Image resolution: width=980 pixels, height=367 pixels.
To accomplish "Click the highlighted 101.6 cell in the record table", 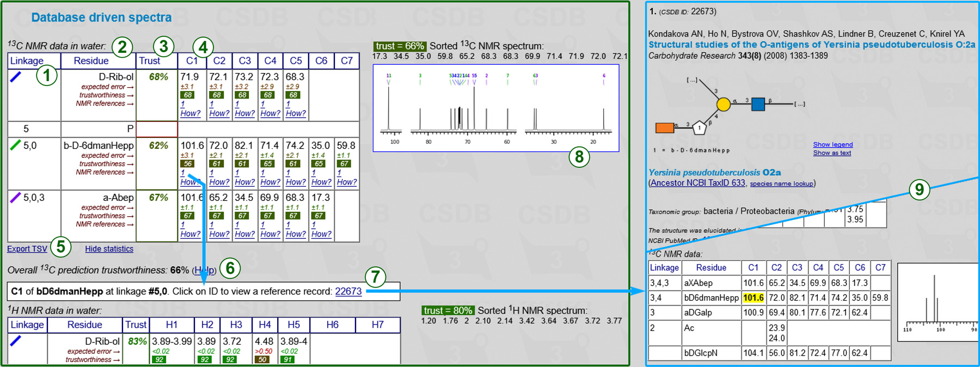I will click(754, 298).
